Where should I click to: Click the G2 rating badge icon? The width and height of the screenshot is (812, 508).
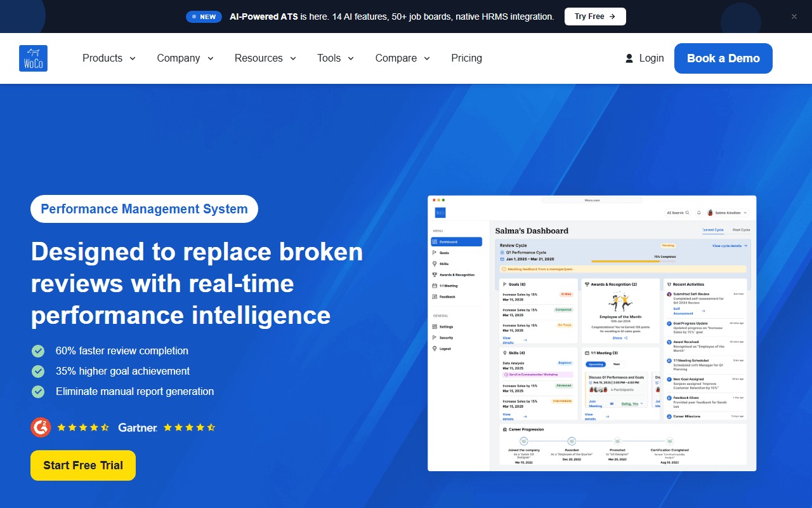(41, 427)
